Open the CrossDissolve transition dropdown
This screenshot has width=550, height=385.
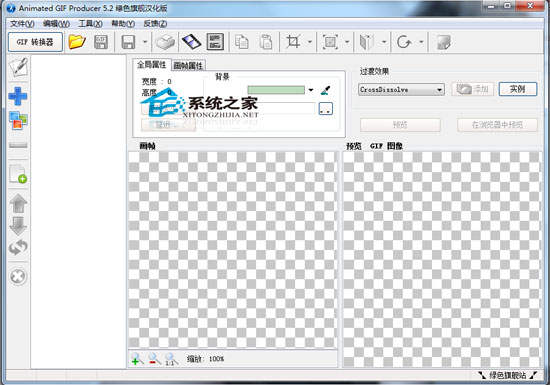(x=401, y=90)
